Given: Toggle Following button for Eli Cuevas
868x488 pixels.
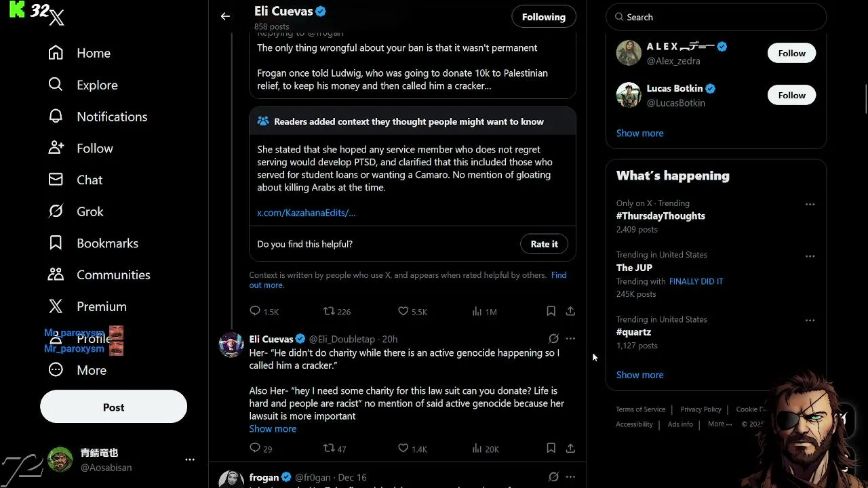Looking at the screenshot, I should [543, 17].
